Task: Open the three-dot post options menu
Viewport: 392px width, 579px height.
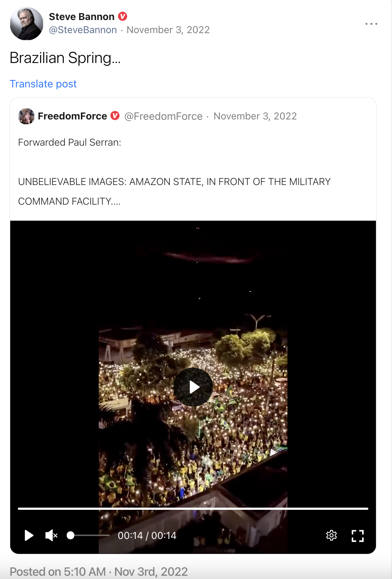Action: 371,24
